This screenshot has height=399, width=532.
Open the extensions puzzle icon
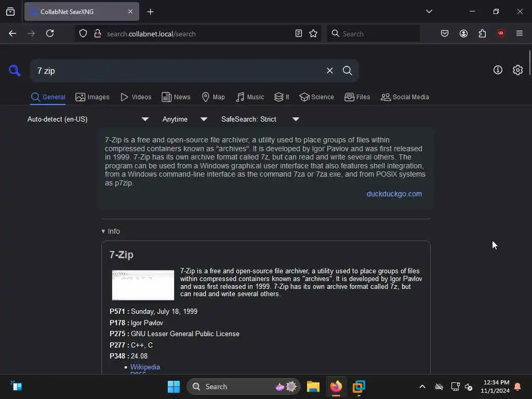[x=482, y=34]
